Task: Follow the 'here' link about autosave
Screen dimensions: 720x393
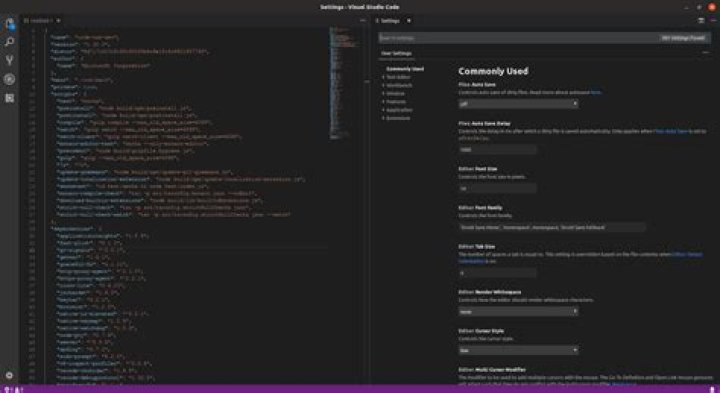Action: 596,92
